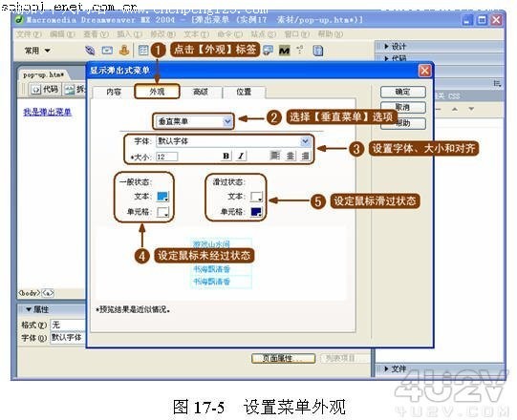Image resolution: width=517 pixels, height=420 pixels.
Task: Click the comment icon in insert toolbar
Action: pos(269,51)
